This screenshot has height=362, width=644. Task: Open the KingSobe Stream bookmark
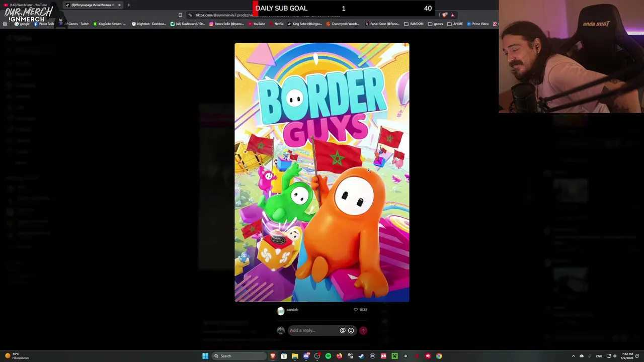109,24
